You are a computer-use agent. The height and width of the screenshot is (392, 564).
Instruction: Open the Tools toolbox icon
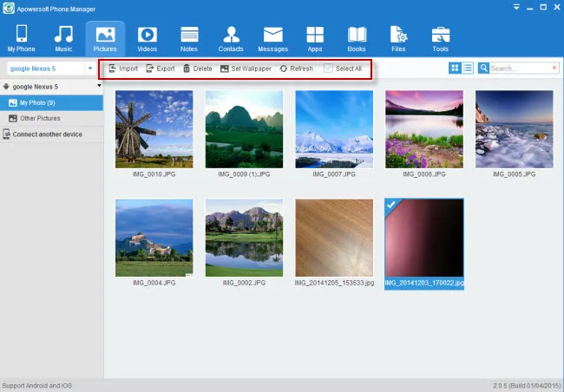pos(441,35)
